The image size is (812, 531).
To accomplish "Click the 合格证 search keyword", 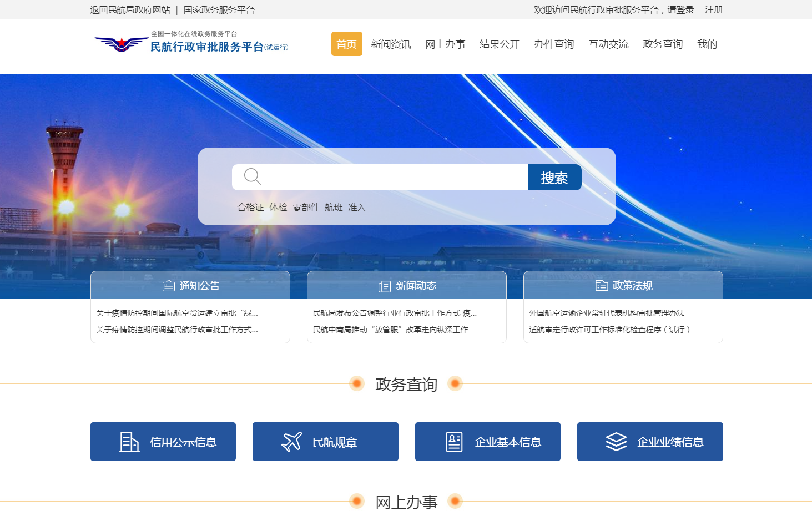I will coord(251,208).
